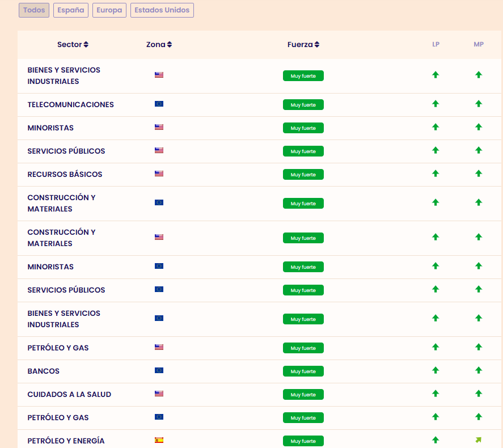Click MP diagonal arrow for Petróleo y Energía
This screenshot has height=448, width=503.
pyautogui.click(x=479, y=440)
